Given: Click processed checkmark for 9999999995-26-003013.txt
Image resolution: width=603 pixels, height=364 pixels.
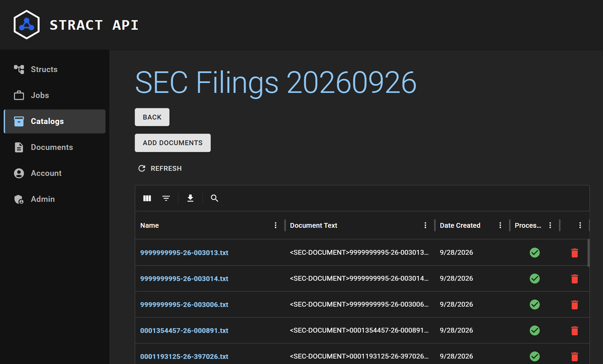Looking at the screenshot, I should 535,253.
